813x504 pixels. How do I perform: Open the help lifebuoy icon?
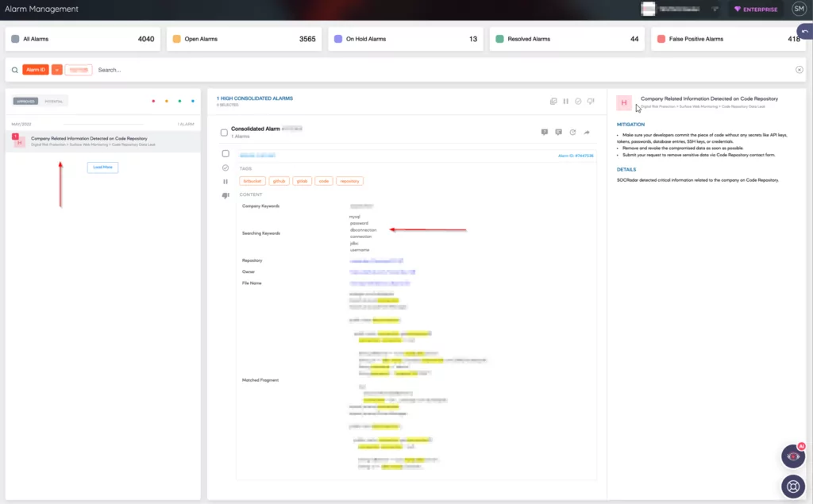(x=793, y=487)
